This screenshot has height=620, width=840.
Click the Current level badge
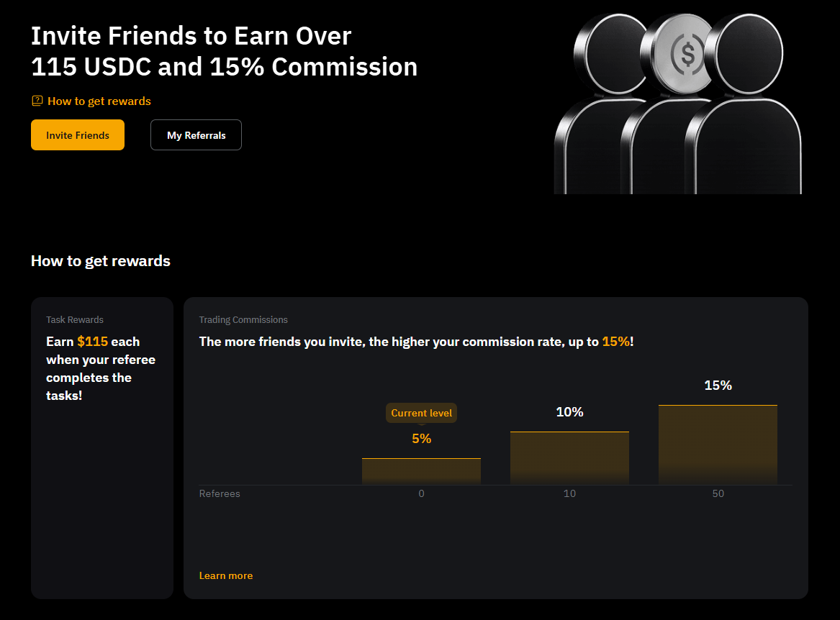[422, 414]
